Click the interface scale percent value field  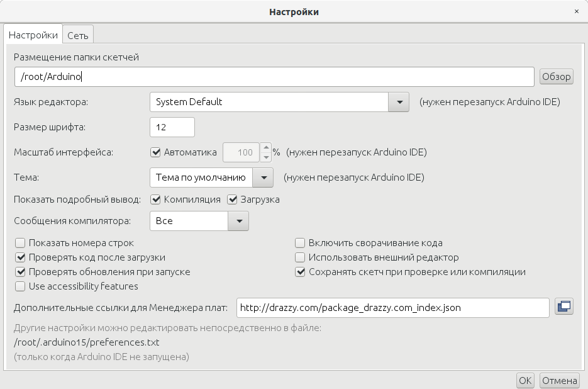241,152
